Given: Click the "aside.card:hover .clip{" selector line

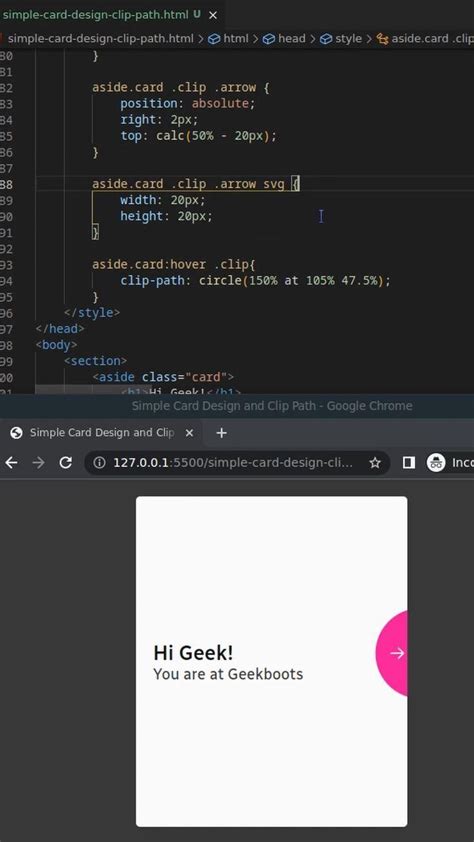Looking at the screenshot, I should point(174,264).
